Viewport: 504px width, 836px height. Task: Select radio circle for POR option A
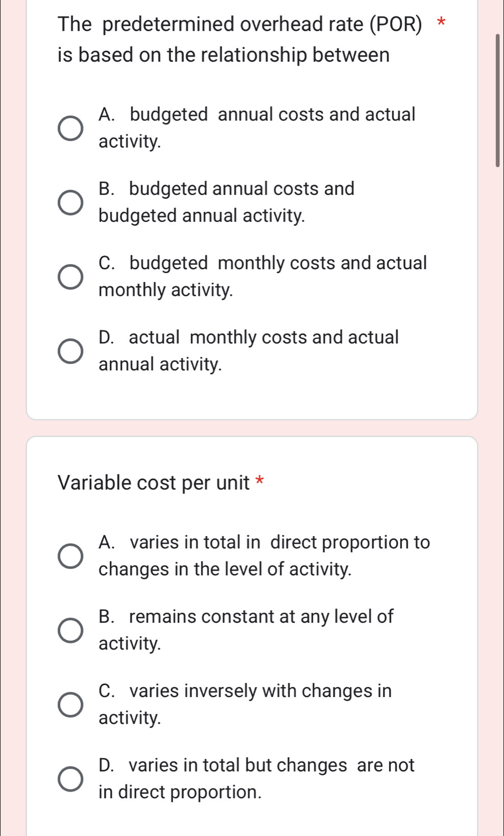(70, 128)
